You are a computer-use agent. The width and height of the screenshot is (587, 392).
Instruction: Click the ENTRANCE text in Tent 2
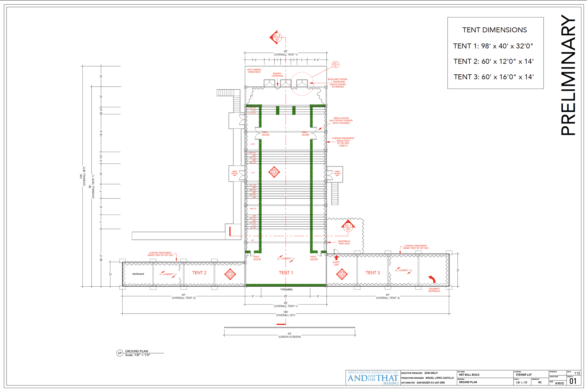click(x=138, y=274)
